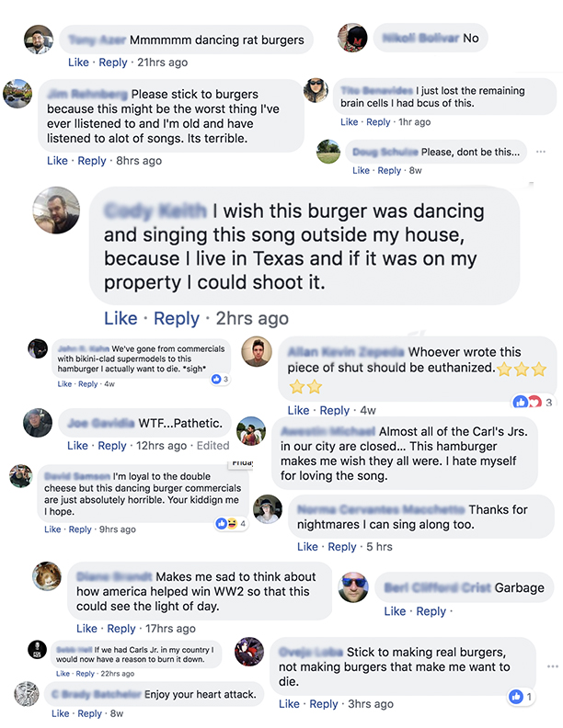The width and height of the screenshot is (563, 728).
Task: Click Reply under "WTF...Pathetic." comment
Action: tap(112, 446)
